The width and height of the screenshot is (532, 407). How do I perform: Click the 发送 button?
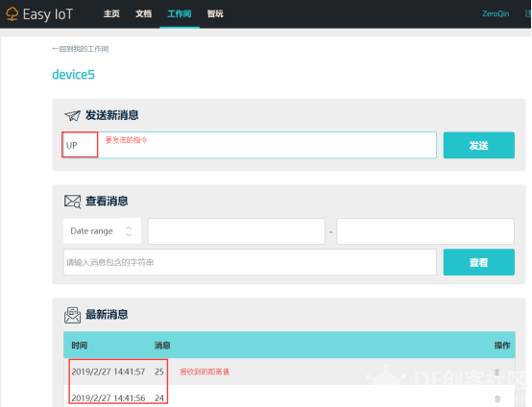(479, 145)
